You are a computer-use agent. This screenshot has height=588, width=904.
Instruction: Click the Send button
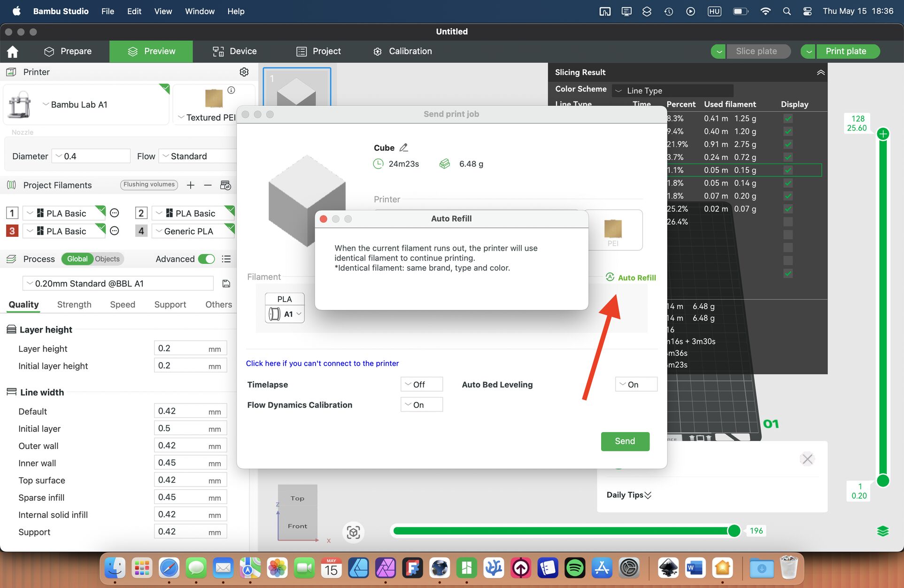(x=625, y=441)
